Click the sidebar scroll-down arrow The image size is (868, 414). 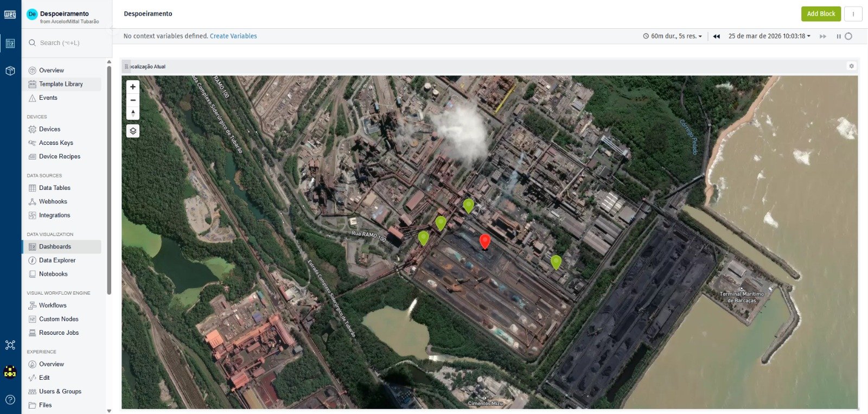pyautogui.click(x=109, y=411)
